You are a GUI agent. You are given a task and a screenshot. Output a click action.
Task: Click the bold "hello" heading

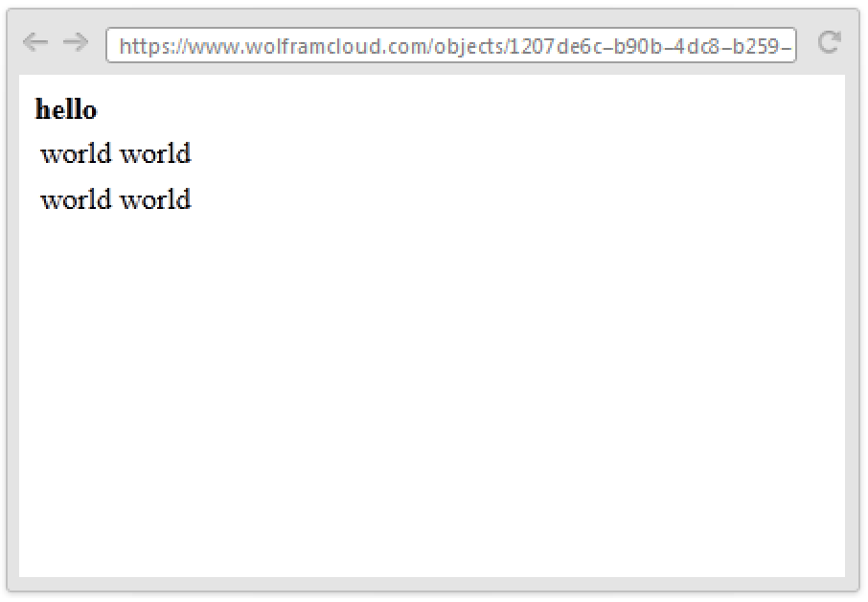pyautogui.click(x=66, y=109)
